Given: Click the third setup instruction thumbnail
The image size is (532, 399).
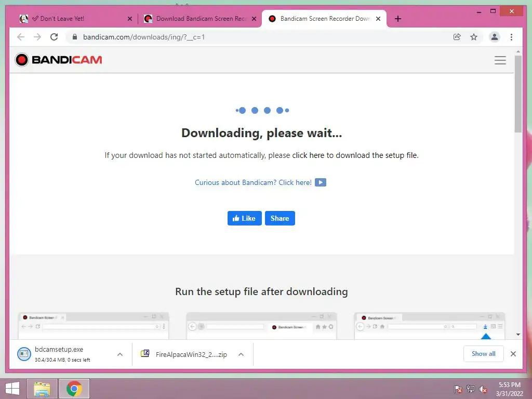Looking at the screenshot, I should coord(429,326).
